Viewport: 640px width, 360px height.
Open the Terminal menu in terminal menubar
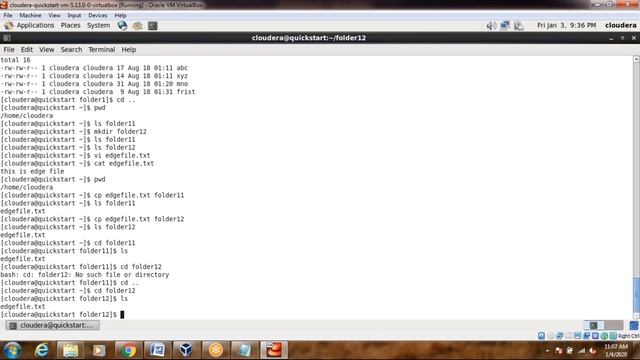[x=102, y=50]
